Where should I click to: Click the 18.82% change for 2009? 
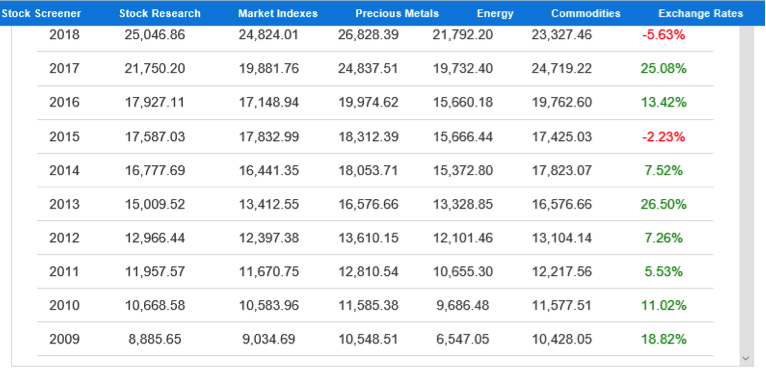point(663,339)
